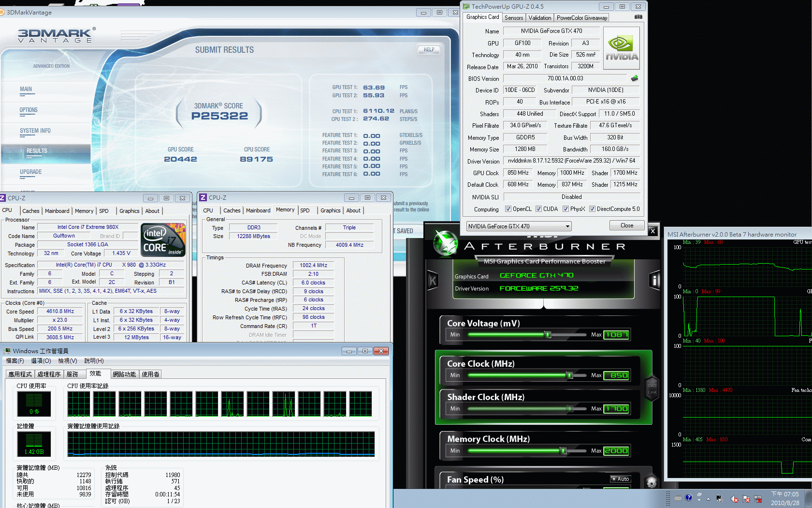Open About tab in left CPU-Z window

click(x=152, y=211)
